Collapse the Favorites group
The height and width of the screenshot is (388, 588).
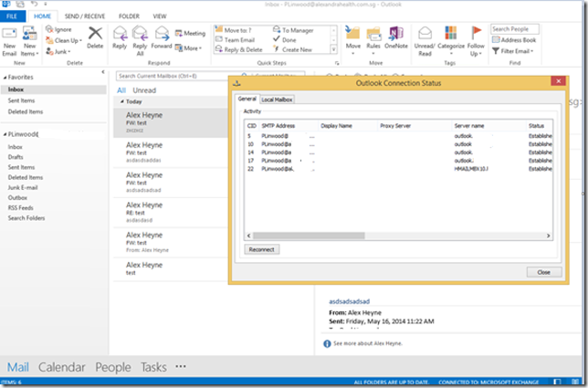pyautogui.click(x=5, y=78)
